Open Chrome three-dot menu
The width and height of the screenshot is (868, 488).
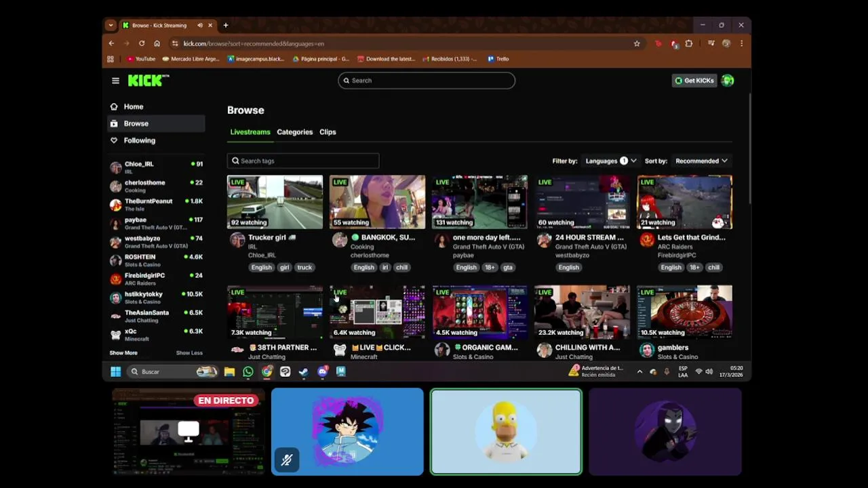click(741, 43)
